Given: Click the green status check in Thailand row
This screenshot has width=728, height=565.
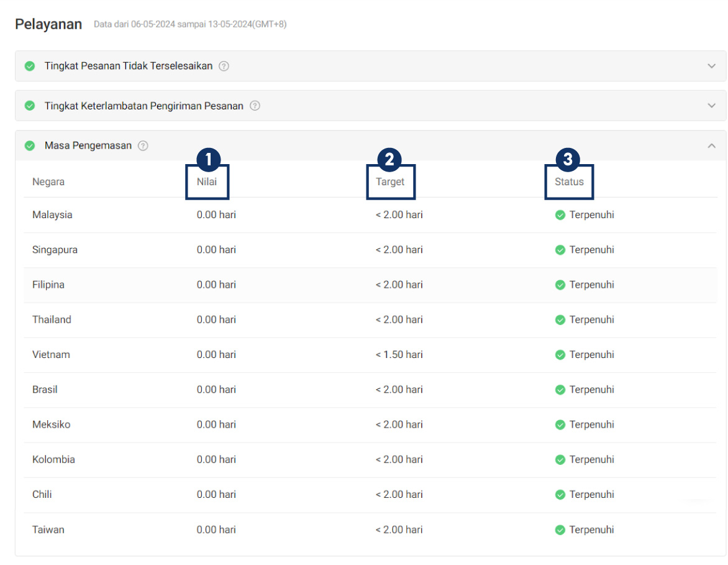Looking at the screenshot, I should (560, 319).
